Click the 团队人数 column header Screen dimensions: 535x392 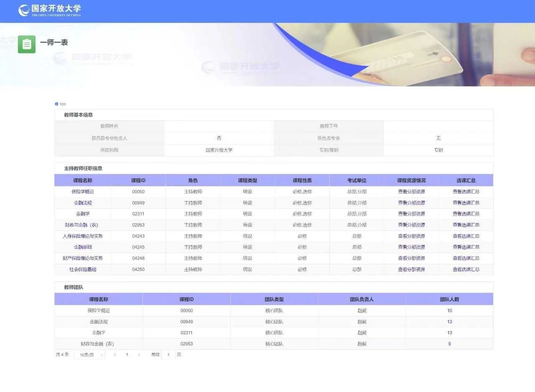click(449, 299)
